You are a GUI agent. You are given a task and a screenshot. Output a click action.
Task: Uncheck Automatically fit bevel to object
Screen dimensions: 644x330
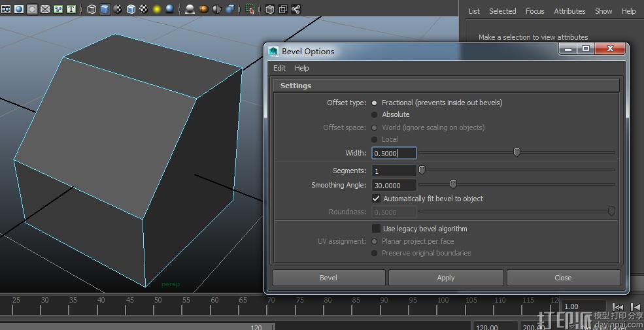[376, 199]
